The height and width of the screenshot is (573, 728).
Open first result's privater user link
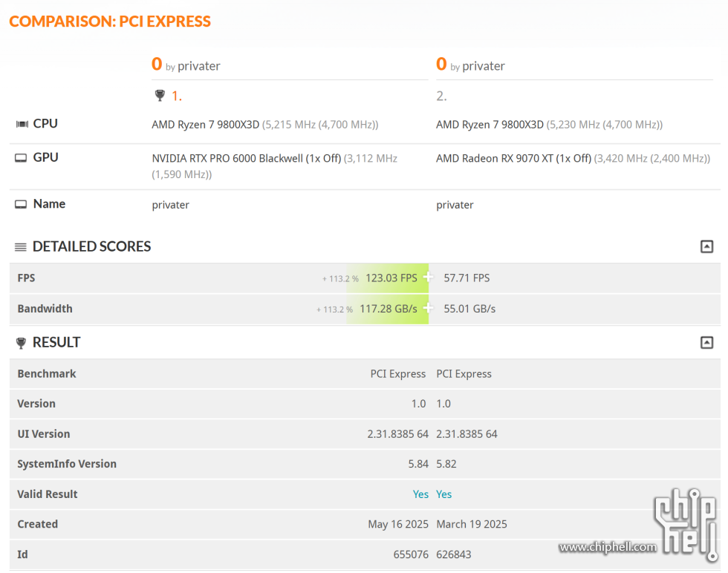point(199,66)
